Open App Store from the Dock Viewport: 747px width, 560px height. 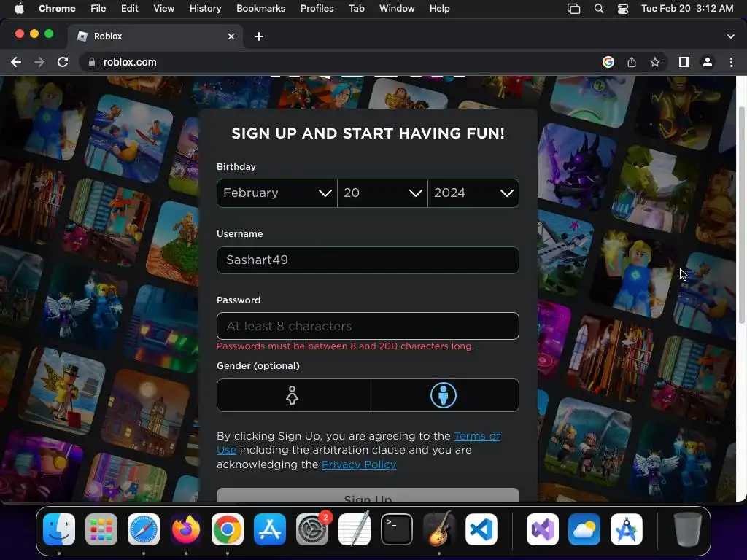[270, 529]
